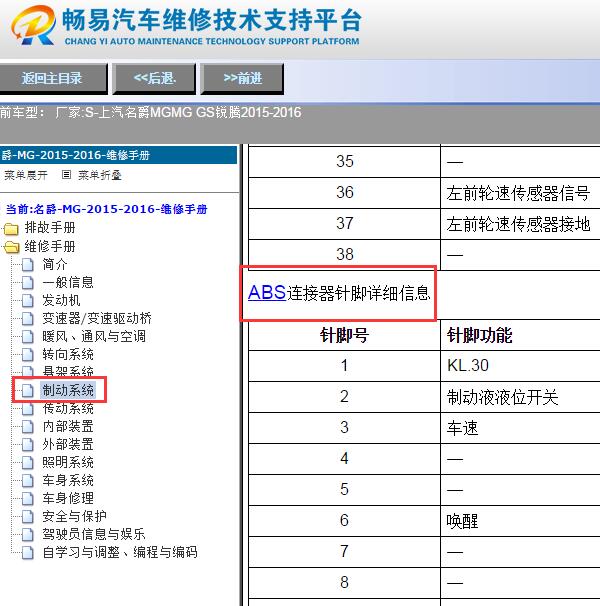600x606 pixels.
Task: Open the 简介 manual section
Action: [x=55, y=265]
